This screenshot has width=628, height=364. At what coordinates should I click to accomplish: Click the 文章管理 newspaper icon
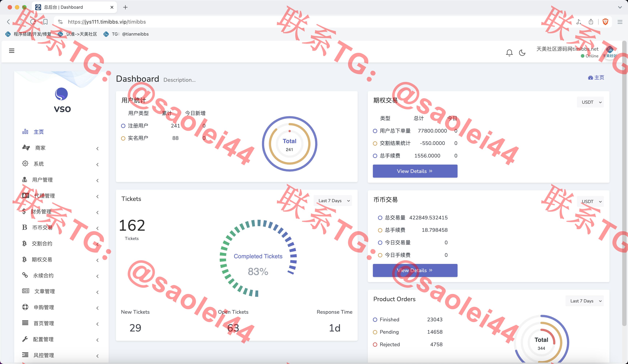pyautogui.click(x=26, y=291)
